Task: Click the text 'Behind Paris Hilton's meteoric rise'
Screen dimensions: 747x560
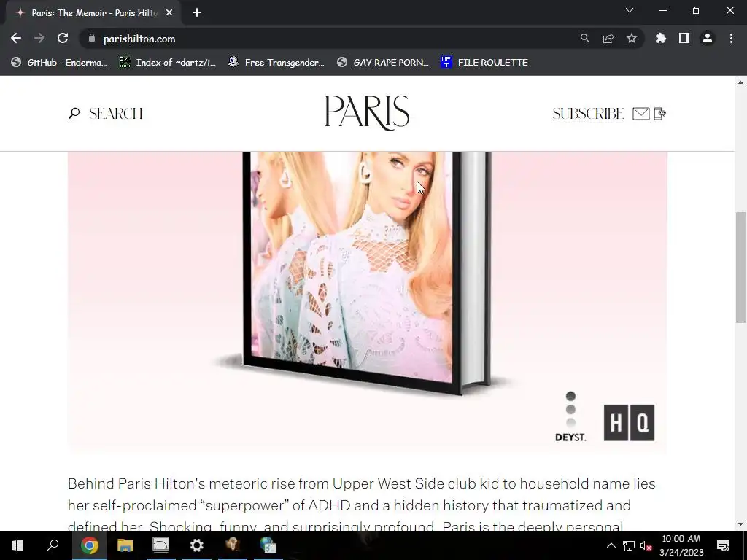Action: (182, 484)
